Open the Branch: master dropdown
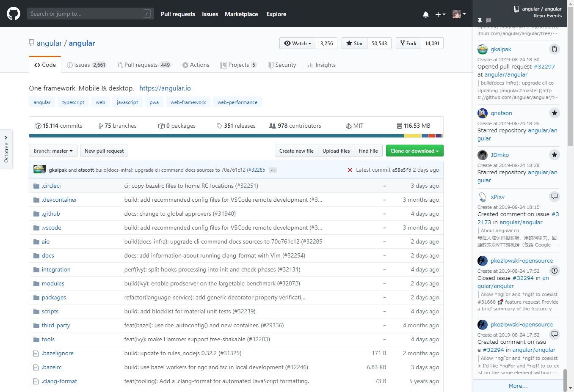The width and height of the screenshot is (574, 392). coord(53,151)
